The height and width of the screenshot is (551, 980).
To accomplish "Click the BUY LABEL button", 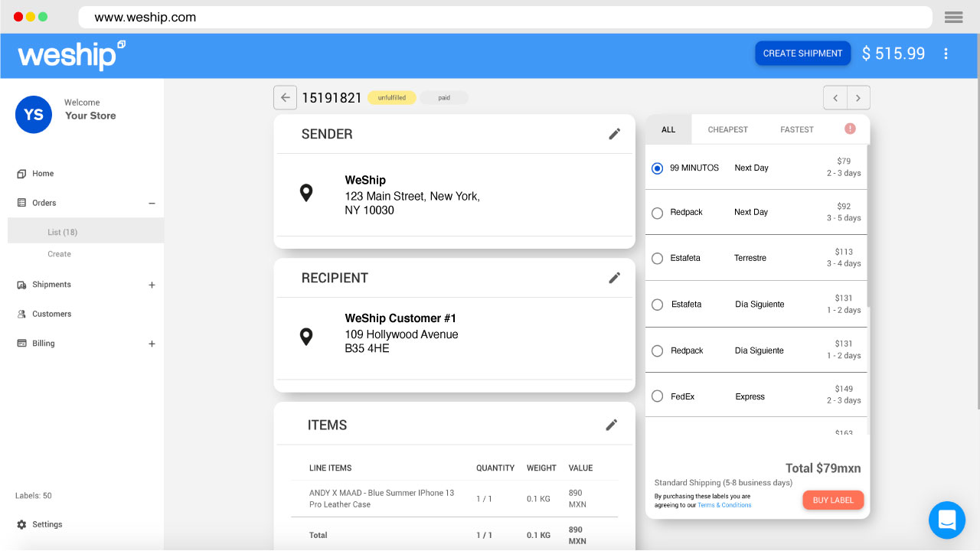I will 833,500.
